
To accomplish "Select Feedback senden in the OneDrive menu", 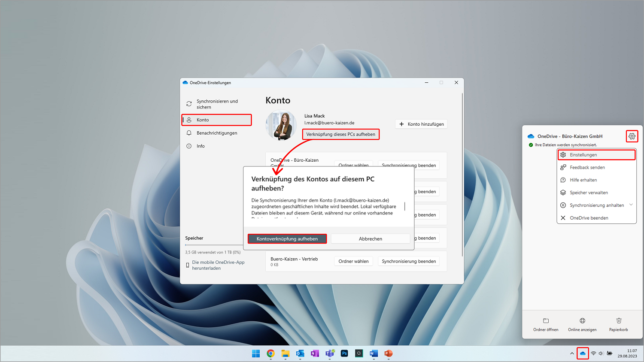I will coord(597,167).
